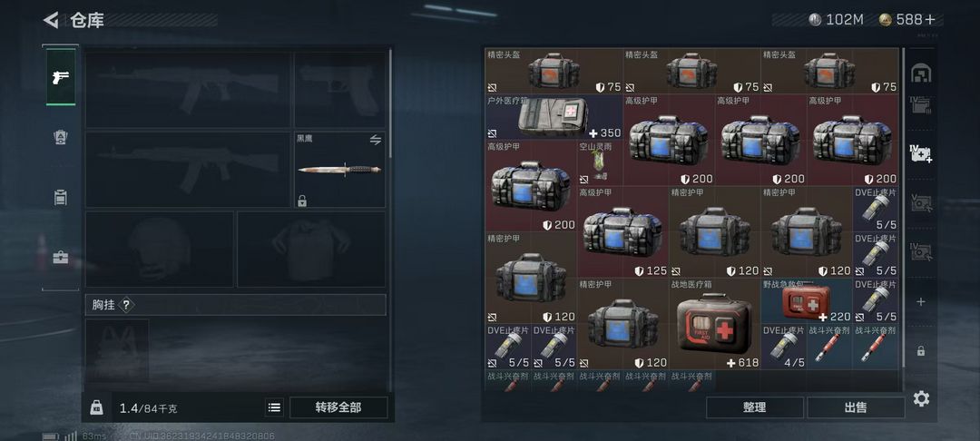
Task: Click the padlock icon in right sidebar
Action: [921, 350]
